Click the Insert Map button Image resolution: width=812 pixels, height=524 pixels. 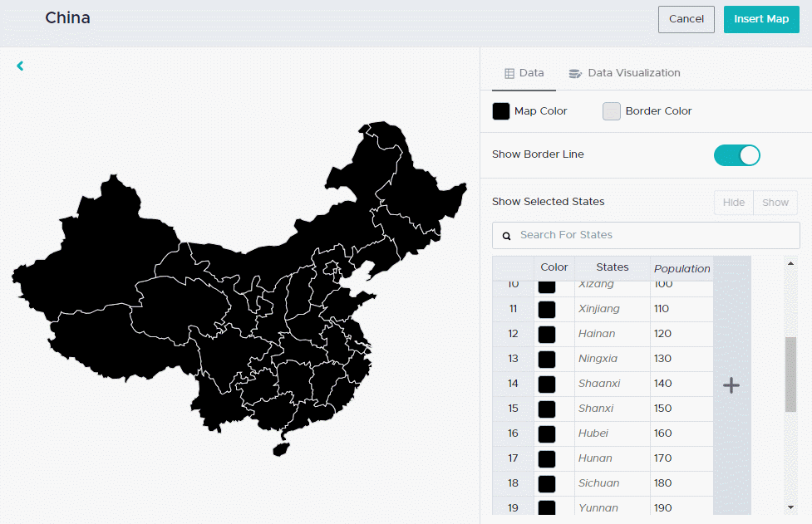(x=761, y=19)
